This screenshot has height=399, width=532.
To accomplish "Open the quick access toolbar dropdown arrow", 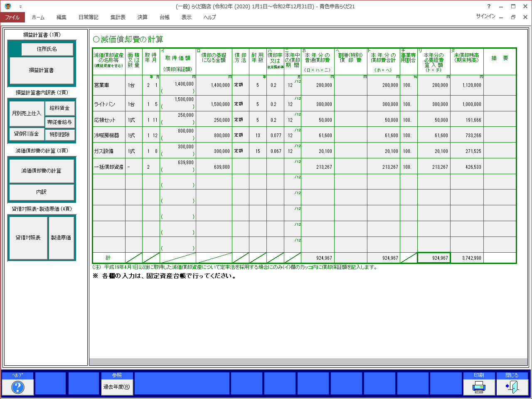I will (x=20, y=7).
